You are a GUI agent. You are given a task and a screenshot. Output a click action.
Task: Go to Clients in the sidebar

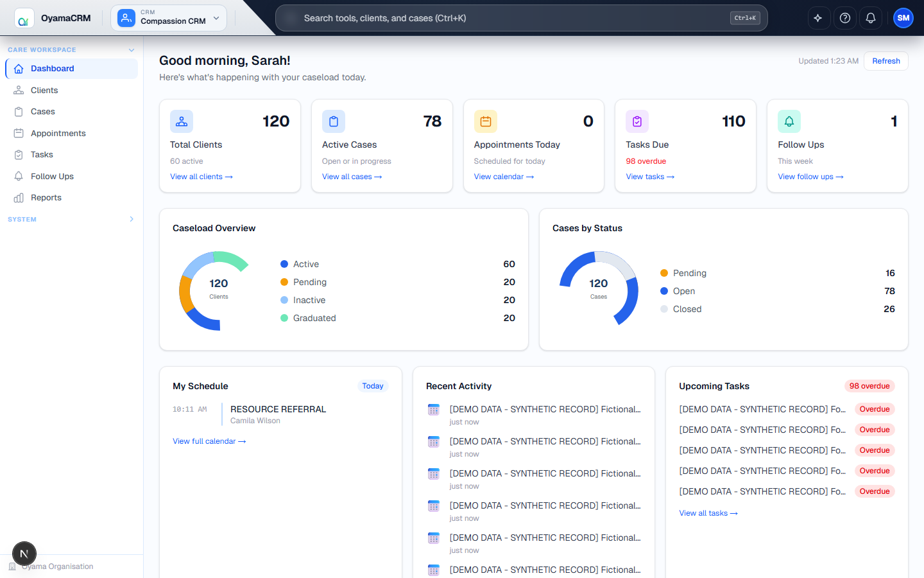pos(72,90)
